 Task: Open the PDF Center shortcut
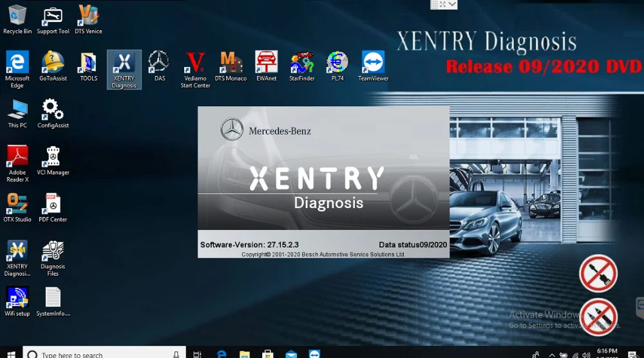[x=53, y=207]
